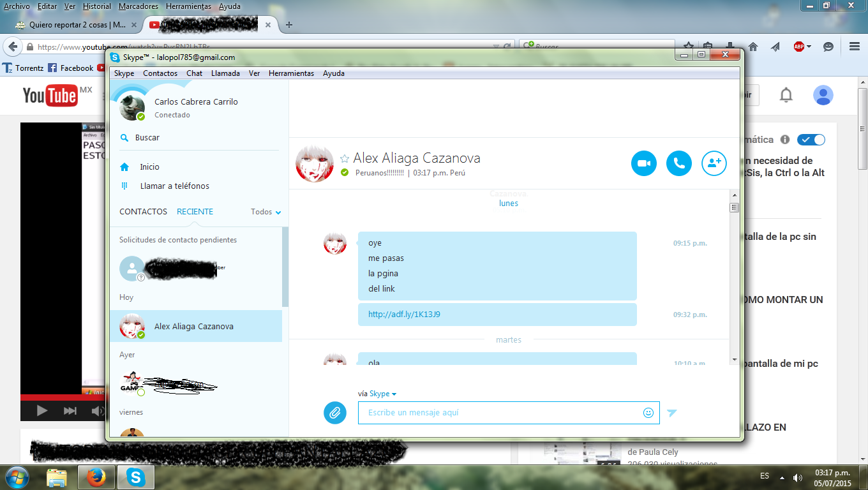This screenshot has width=868, height=490.
Task: Open a new tab with the plus button
Action: [x=289, y=25]
